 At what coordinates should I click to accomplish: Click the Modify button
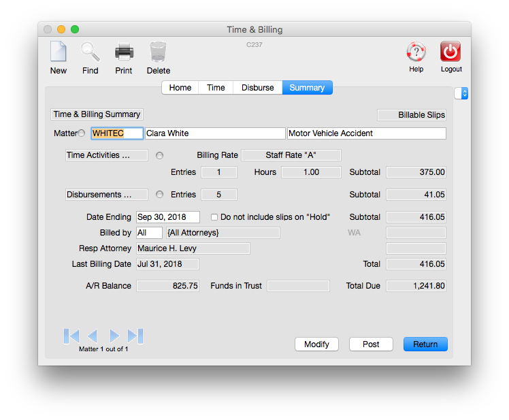[316, 344]
